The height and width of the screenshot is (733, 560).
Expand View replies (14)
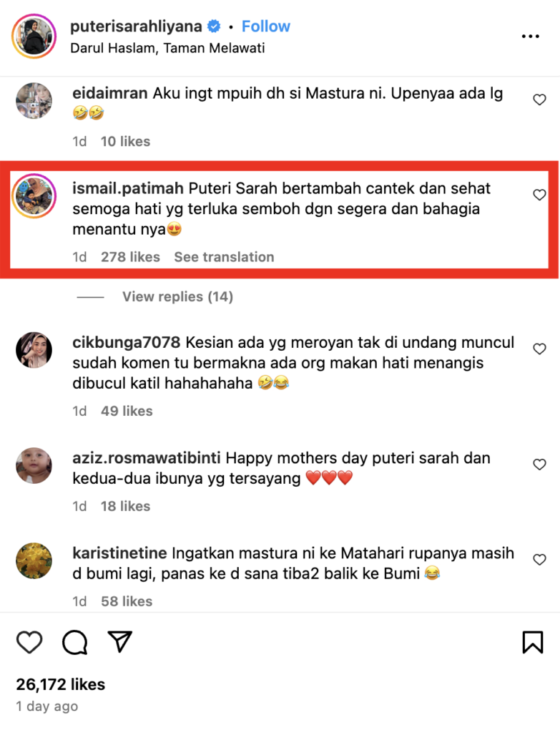177,296
